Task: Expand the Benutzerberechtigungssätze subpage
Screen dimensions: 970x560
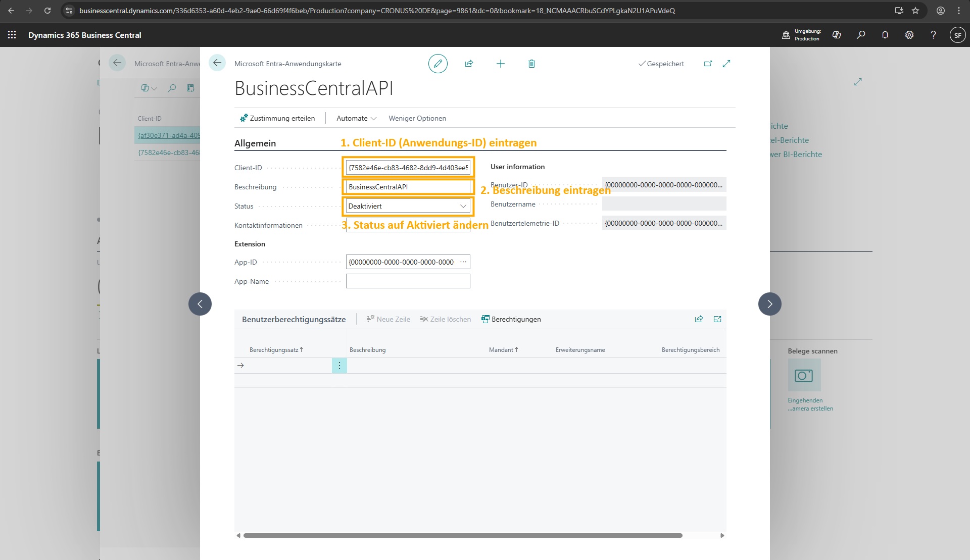Action: (x=717, y=319)
